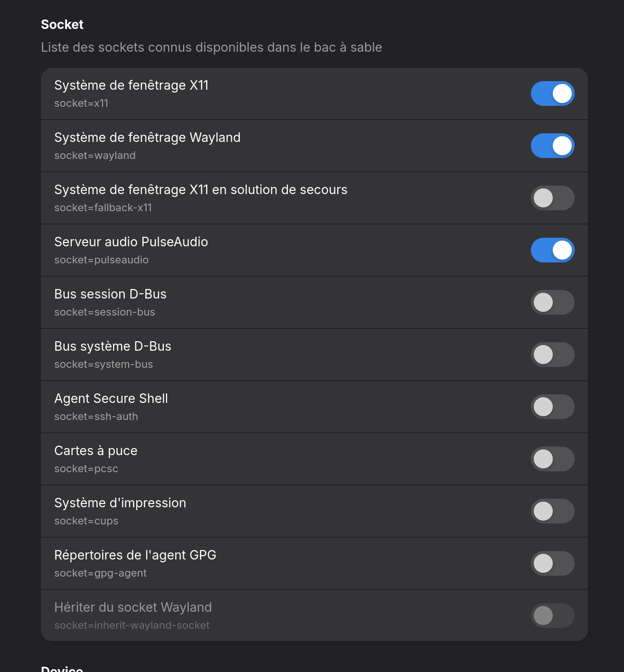Turn off the Wayland windowing system switch
The height and width of the screenshot is (672, 624).
(x=552, y=146)
